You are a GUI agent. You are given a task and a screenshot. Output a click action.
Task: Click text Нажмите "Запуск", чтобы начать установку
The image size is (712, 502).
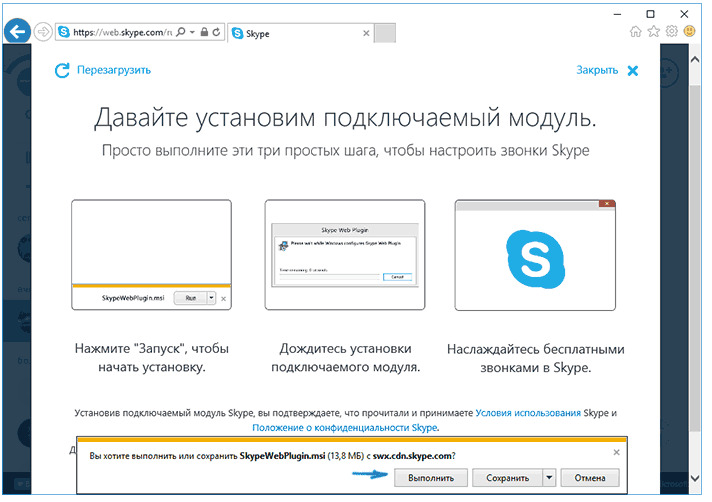coord(152,358)
